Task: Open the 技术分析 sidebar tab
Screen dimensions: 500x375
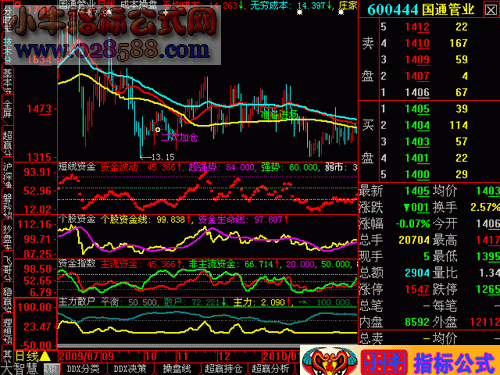Action: [x=7, y=49]
